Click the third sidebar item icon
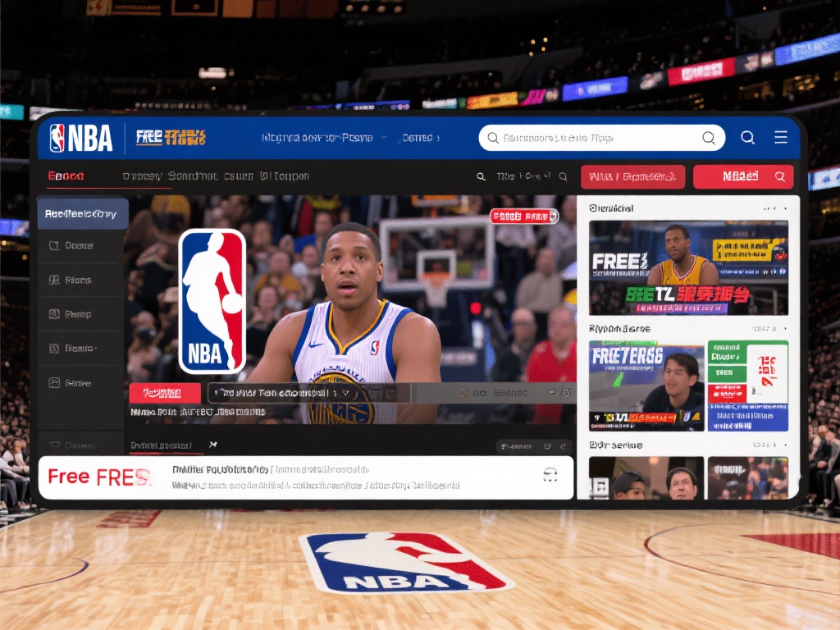This screenshot has height=630, width=840. (54, 314)
